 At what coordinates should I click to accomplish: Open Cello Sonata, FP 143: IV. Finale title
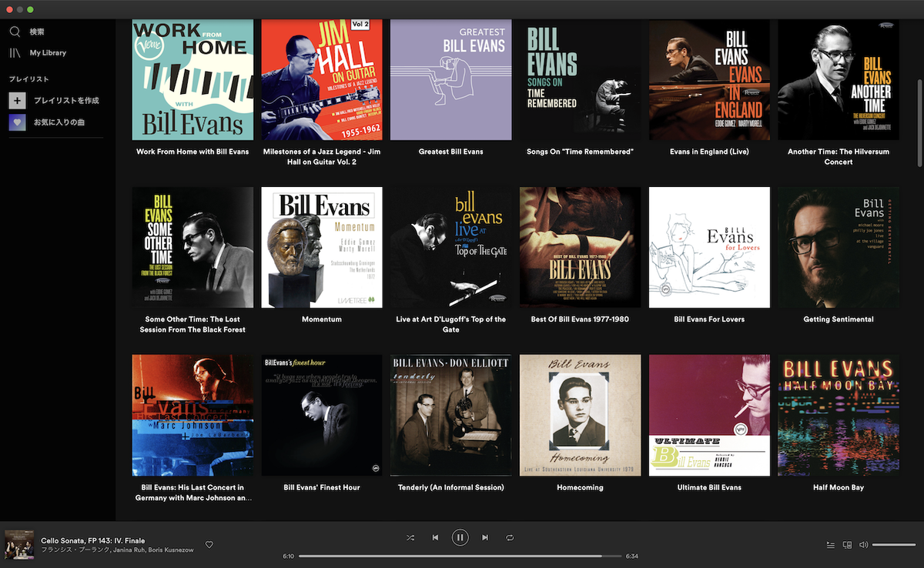[92, 540]
